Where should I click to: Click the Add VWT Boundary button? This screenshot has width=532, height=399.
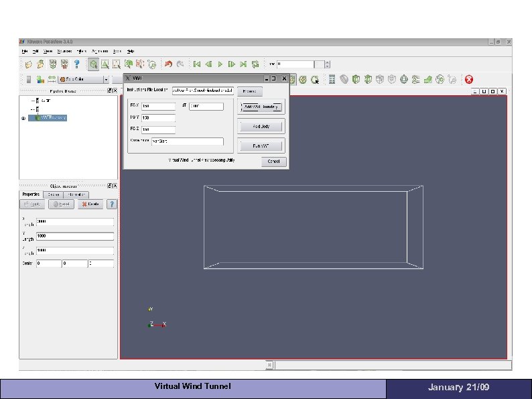click(261, 107)
